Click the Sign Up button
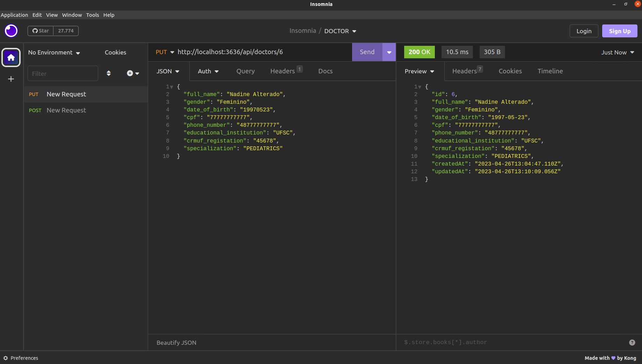The height and width of the screenshot is (364, 642). click(620, 31)
